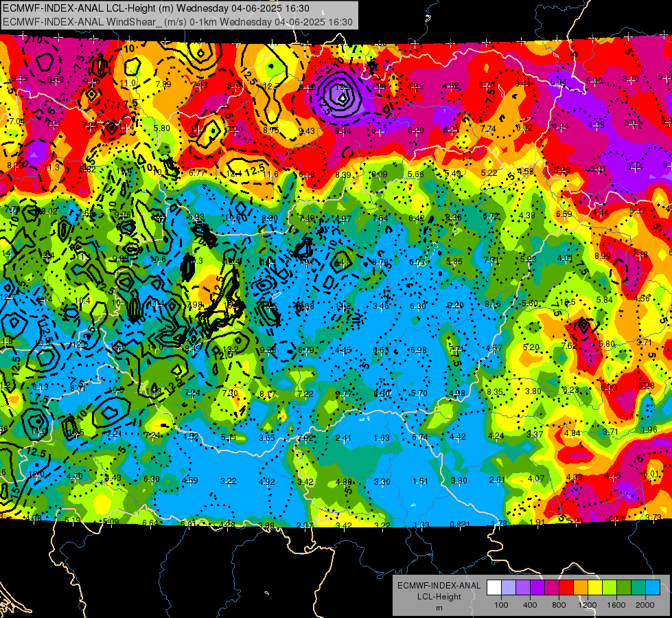672x618 pixels.
Task: Click the light purple legend swatch
Action: pyautogui.click(x=523, y=587)
